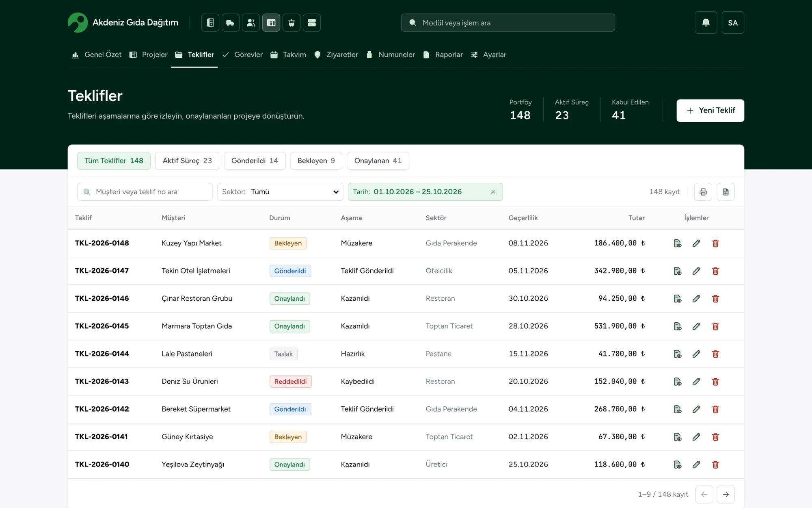Delete the Yeşilova Zeytinyağı offer
Image resolution: width=812 pixels, height=508 pixels.
click(x=715, y=465)
